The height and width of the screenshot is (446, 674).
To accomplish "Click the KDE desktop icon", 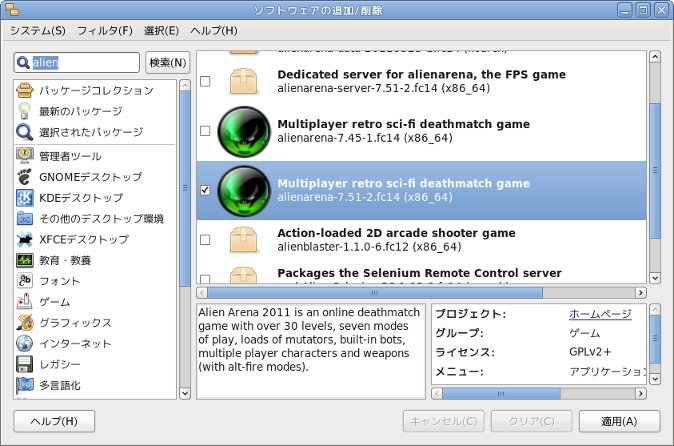I will click(x=25, y=198).
